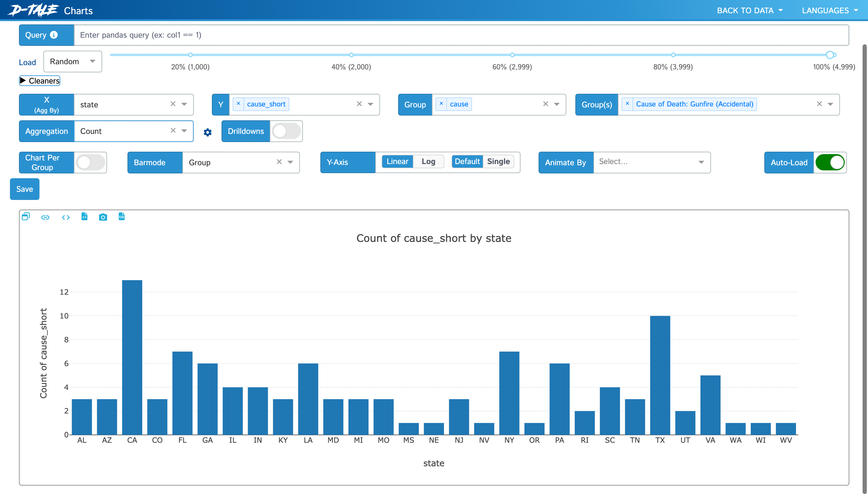Open the LANGUAGES menu

(x=829, y=11)
